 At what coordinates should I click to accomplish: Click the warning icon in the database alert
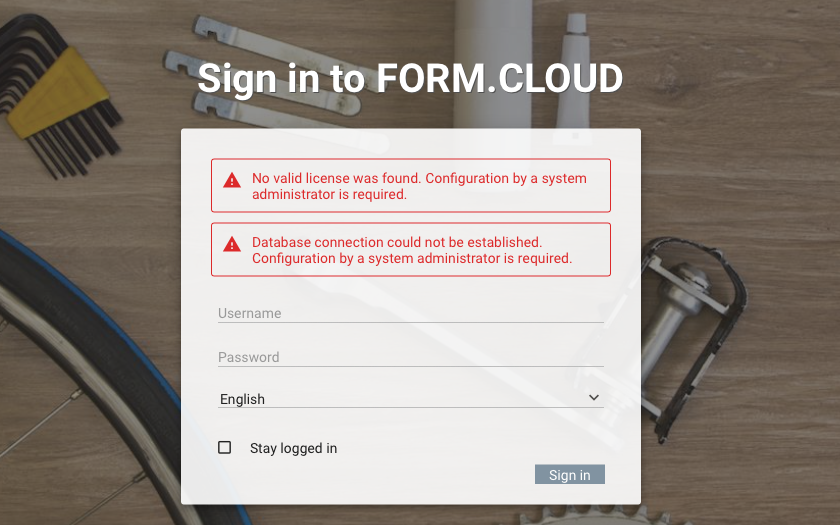pos(232,244)
